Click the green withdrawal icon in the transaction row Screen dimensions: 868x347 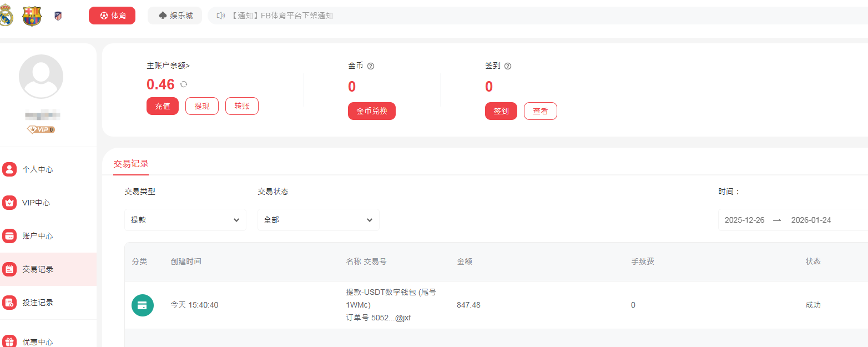tap(143, 305)
